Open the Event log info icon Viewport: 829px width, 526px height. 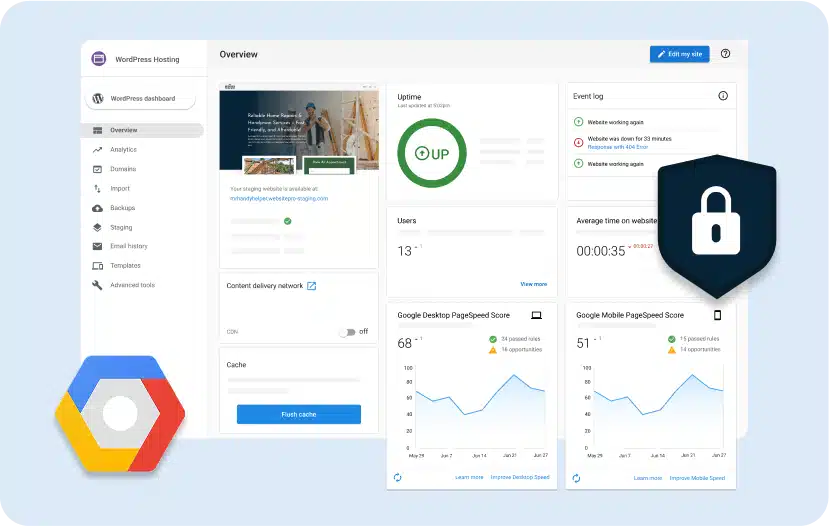[x=723, y=96]
